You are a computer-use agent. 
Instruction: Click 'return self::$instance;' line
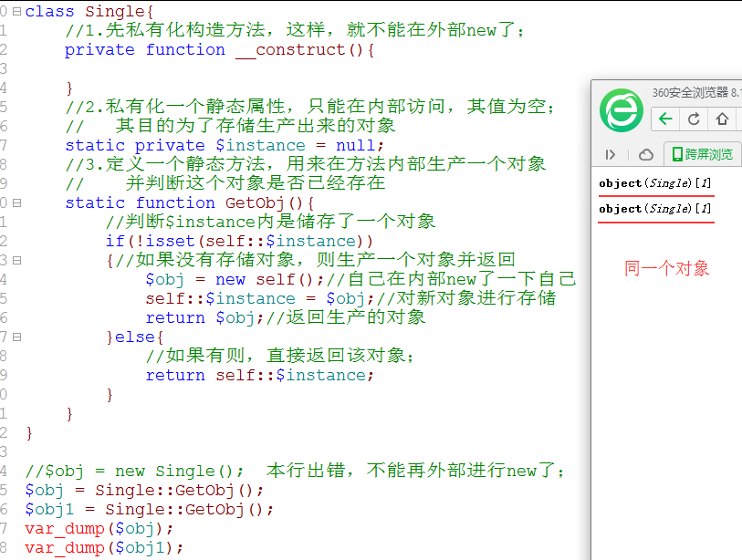click(x=260, y=375)
